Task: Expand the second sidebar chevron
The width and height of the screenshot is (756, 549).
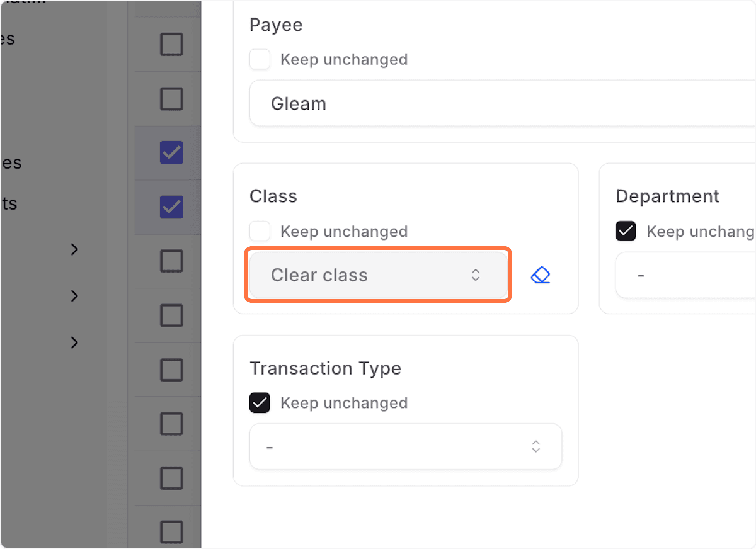Action: (x=74, y=296)
